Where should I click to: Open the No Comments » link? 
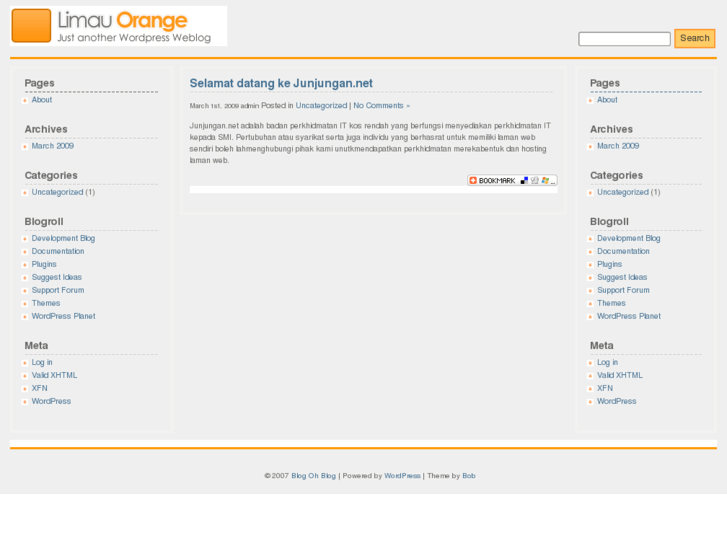pyautogui.click(x=382, y=106)
